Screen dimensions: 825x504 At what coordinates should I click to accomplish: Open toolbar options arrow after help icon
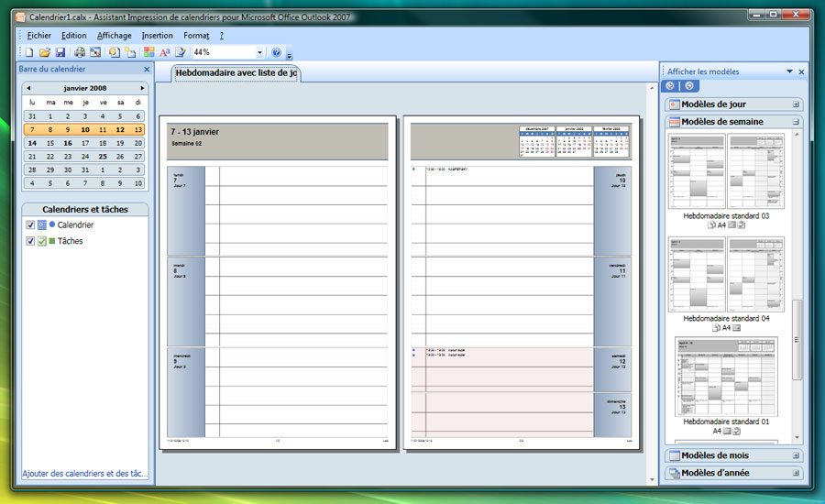(290, 55)
